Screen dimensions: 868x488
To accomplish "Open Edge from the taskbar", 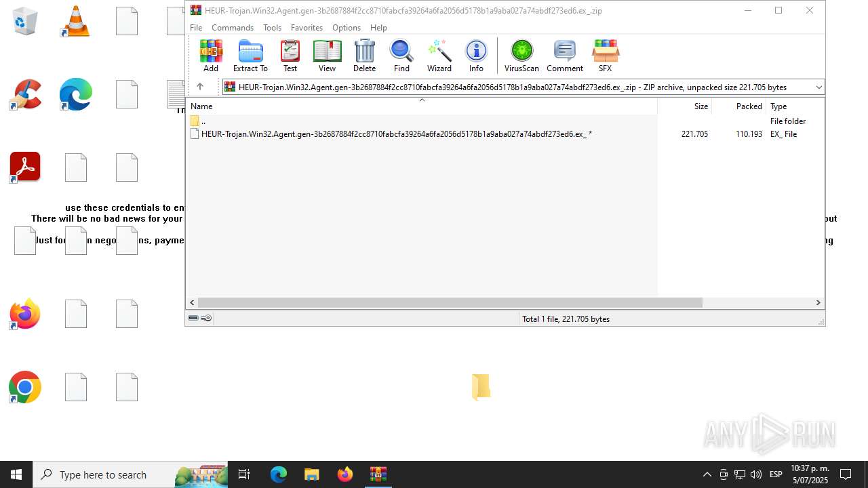I will pos(279,474).
